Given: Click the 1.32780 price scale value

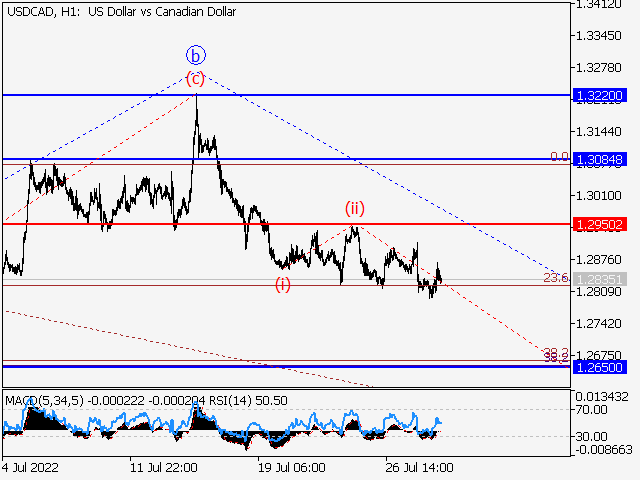Looking at the screenshot, I should [598, 67].
